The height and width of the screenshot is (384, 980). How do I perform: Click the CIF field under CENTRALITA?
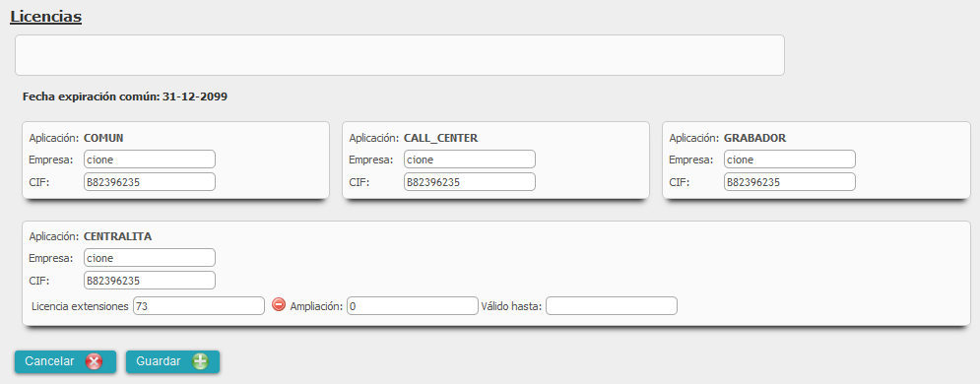[150, 281]
